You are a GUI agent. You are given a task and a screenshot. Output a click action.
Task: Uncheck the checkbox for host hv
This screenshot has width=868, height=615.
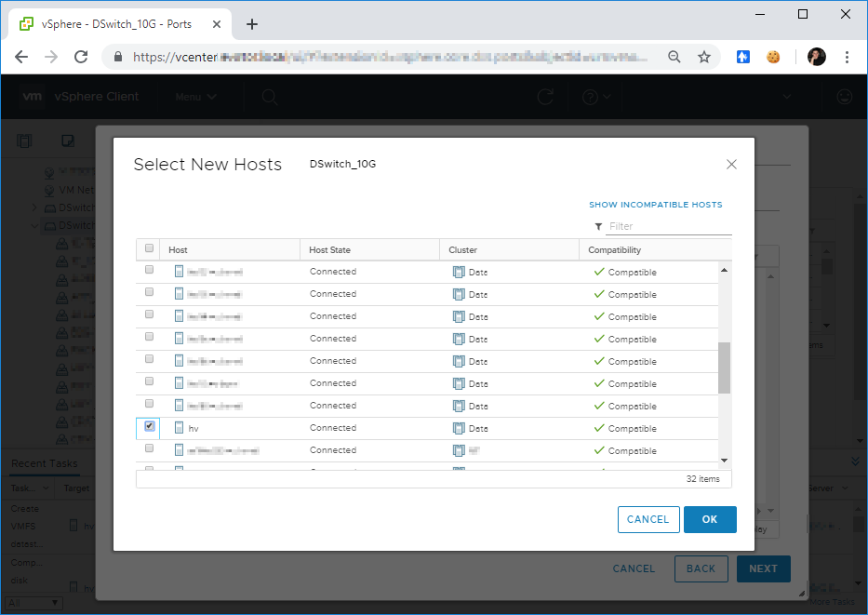pos(150,426)
